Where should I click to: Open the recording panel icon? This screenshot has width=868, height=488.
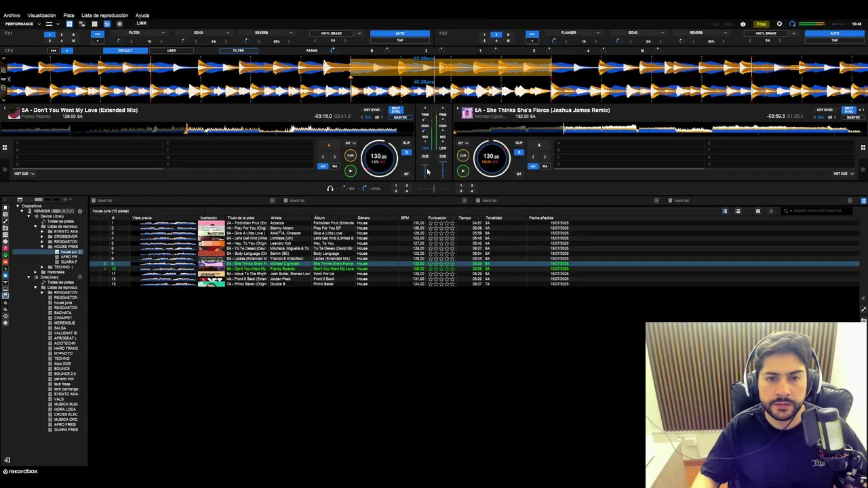click(119, 24)
